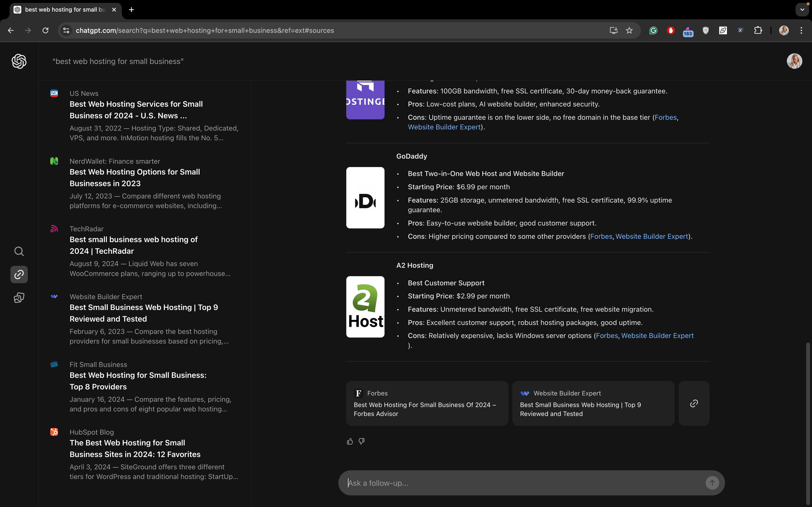Click the link/chain icon in sidebar

(19, 275)
